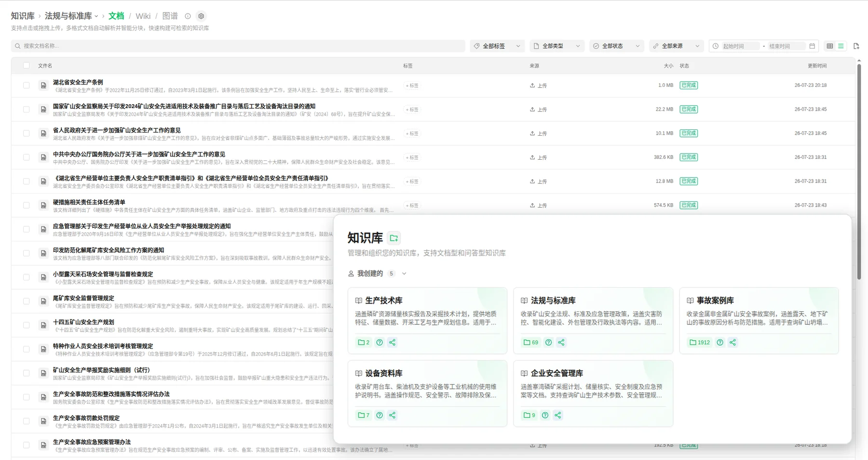Open the 事故案例库 knowledge base card title
Screen dimensions: 868x460
(715, 300)
